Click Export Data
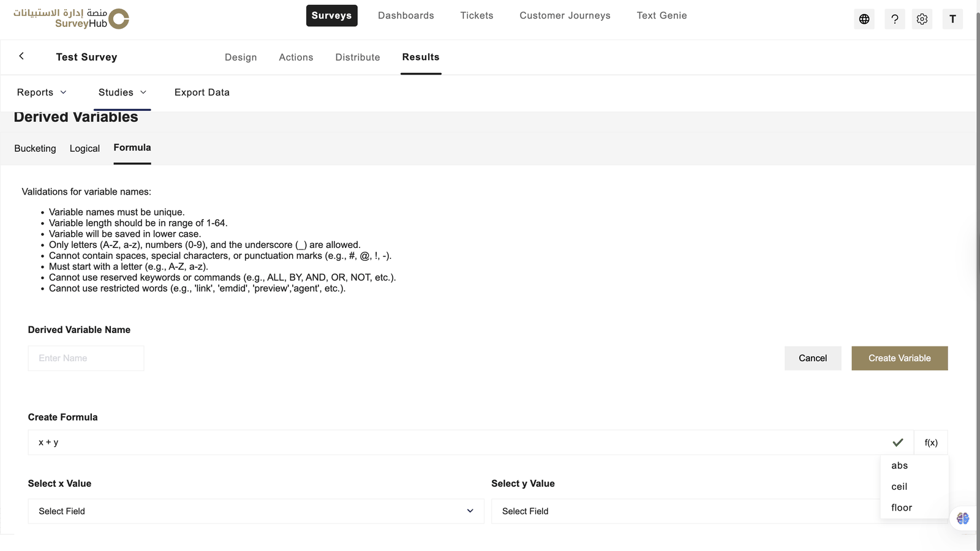This screenshot has width=980, height=551. (202, 92)
